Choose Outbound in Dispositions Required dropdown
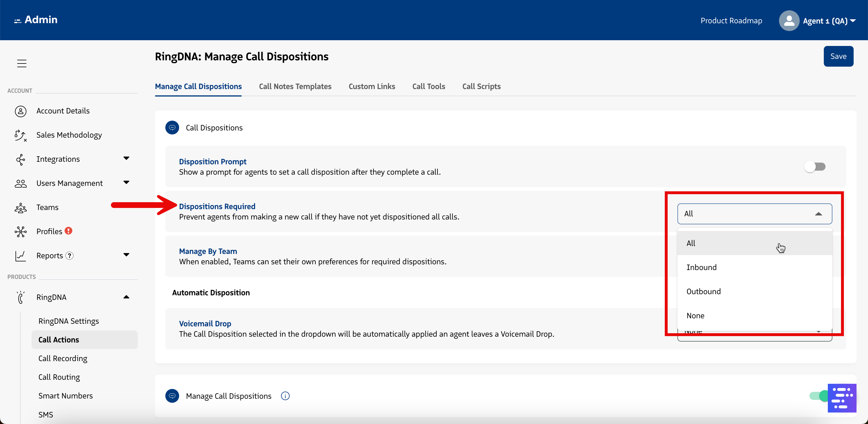This screenshot has width=868, height=424. point(704,292)
